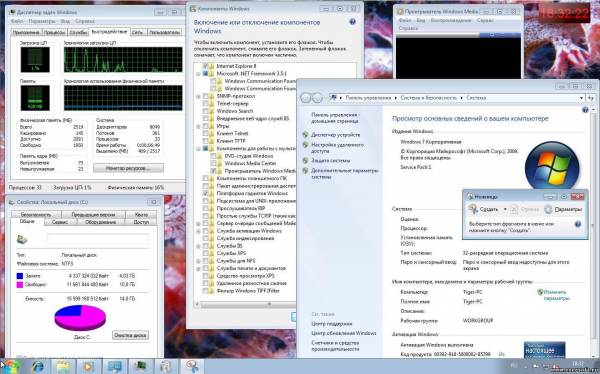Switch to the Сеть tab in Task Manager
Screen dimensions: 600x374
pyautogui.click(x=137, y=33)
